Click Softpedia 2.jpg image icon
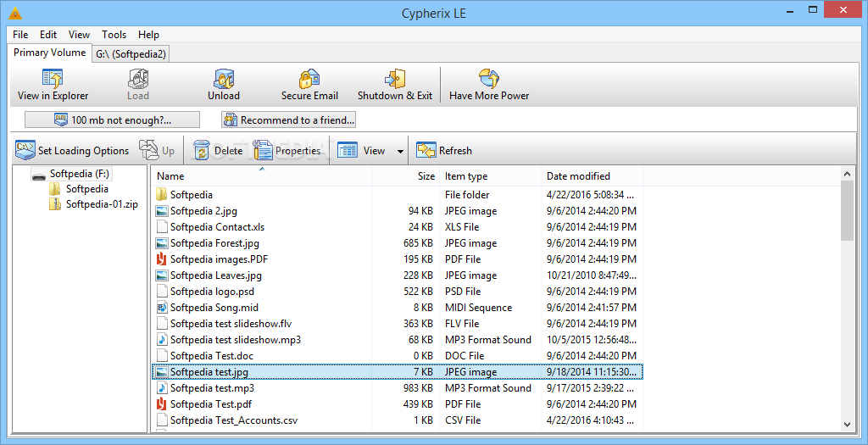This screenshot has width=868, height=445. pyautogui.click(x=162, y=211)
